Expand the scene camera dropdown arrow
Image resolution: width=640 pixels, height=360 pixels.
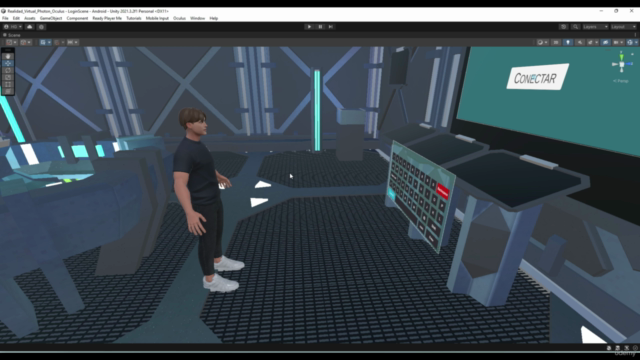[x=621, y=42]
